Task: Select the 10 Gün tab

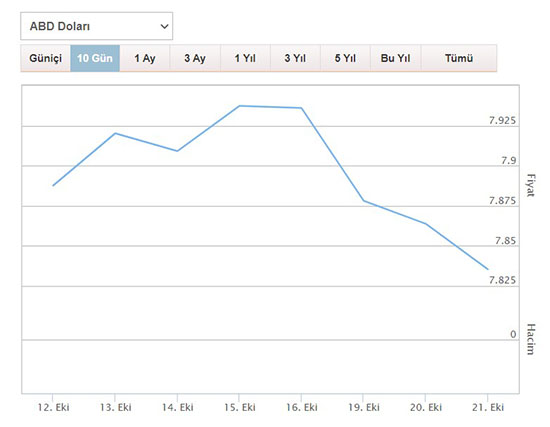Action: 95,58
